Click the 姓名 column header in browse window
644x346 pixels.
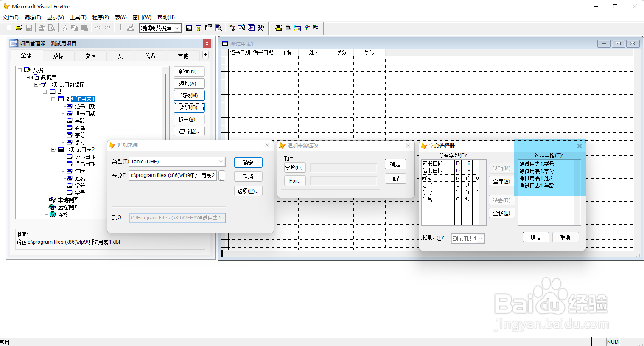[x=314, y=52]
